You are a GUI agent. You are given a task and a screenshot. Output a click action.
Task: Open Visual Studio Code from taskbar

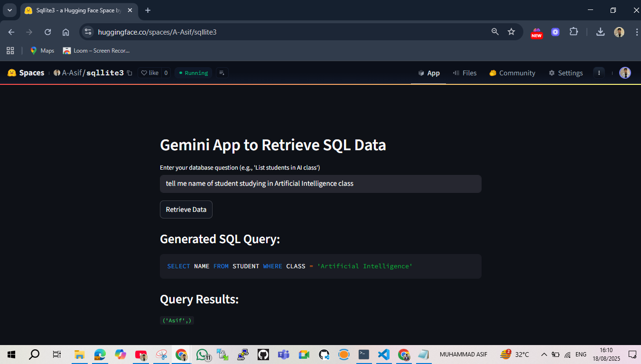384,355
